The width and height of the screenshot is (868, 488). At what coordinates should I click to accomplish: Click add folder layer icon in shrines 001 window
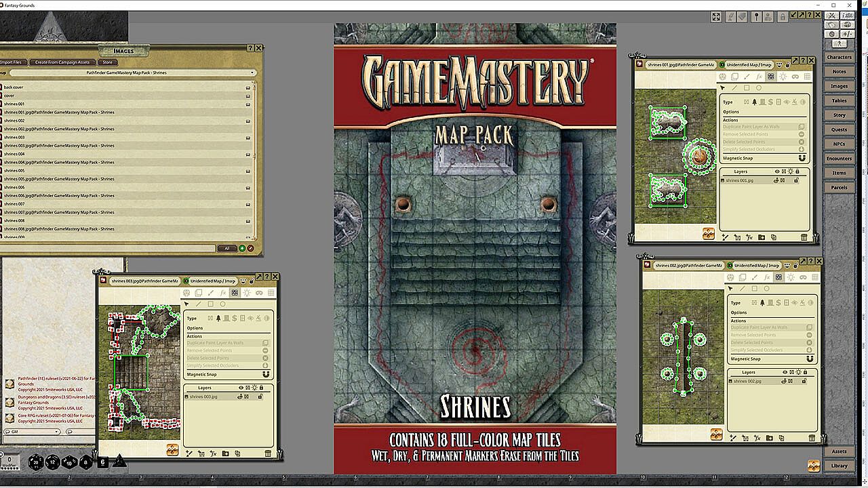coord(762,237)
